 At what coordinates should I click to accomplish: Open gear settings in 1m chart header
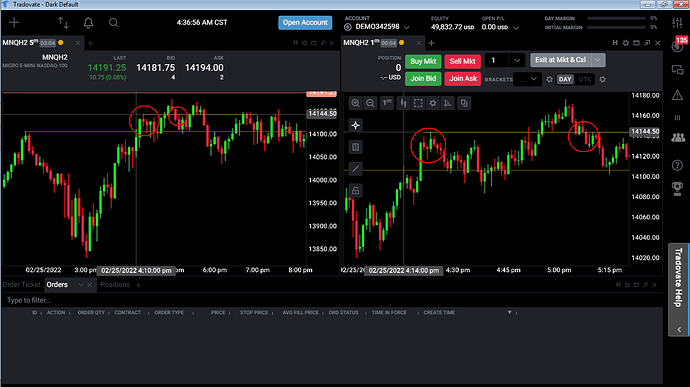tap(625, 43)
